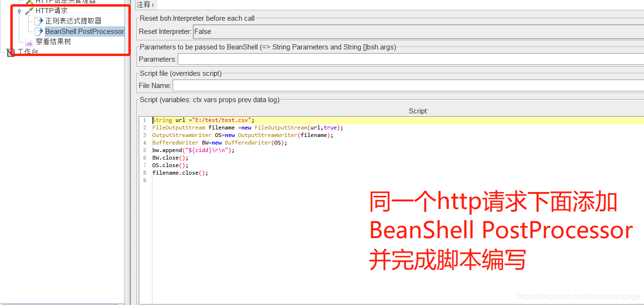
Task: Collapse the HTTP请求 tree node handle
Action: point(19,10)
